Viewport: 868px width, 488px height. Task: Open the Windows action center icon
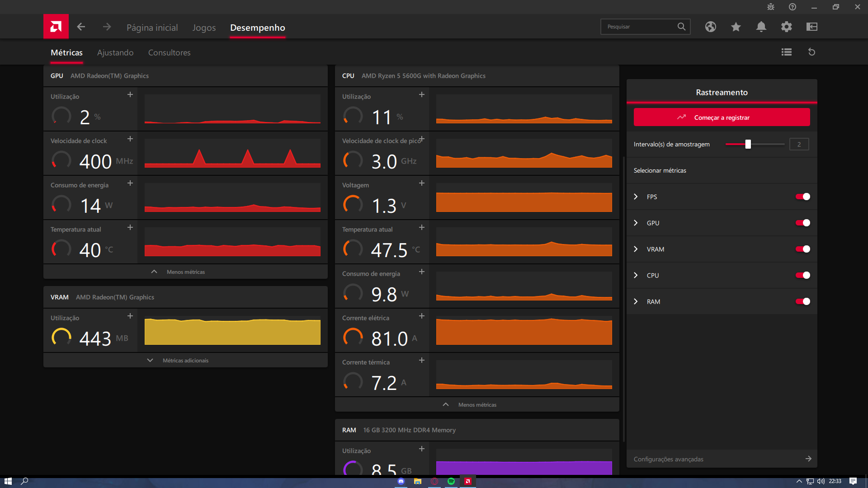(x=853, y=481)
